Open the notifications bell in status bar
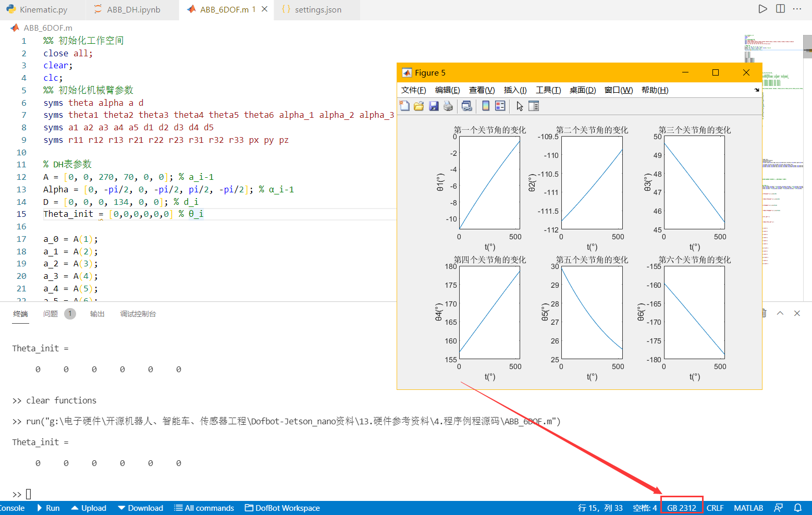The image size is (812, 515). (798, 507)
